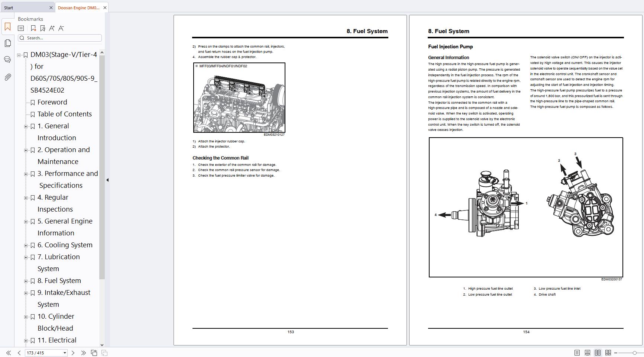Screen dimensions: 644x357
Task: Select continuous facing pages view
Action: pyautogui.click(x=608, y=353)
